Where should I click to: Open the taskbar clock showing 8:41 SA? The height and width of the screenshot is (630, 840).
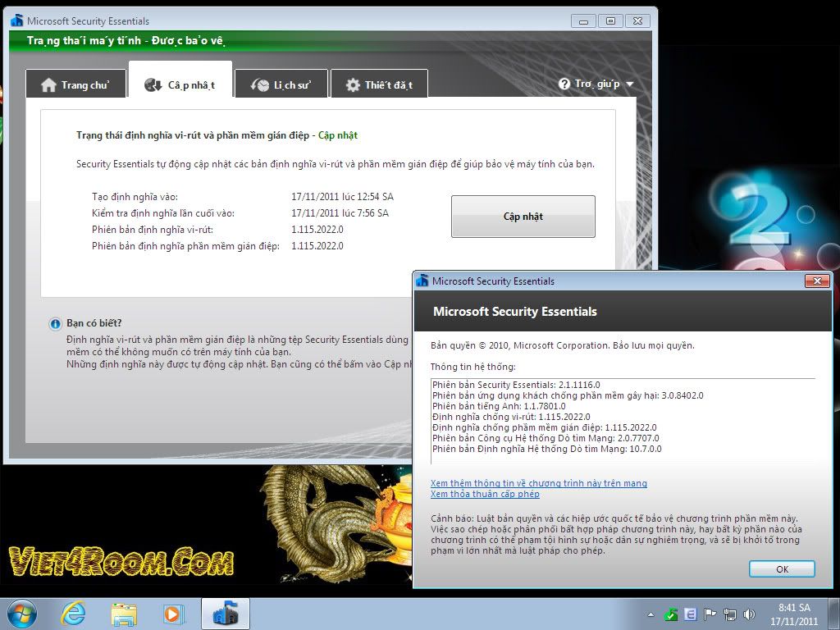click(x=794, y=614)
